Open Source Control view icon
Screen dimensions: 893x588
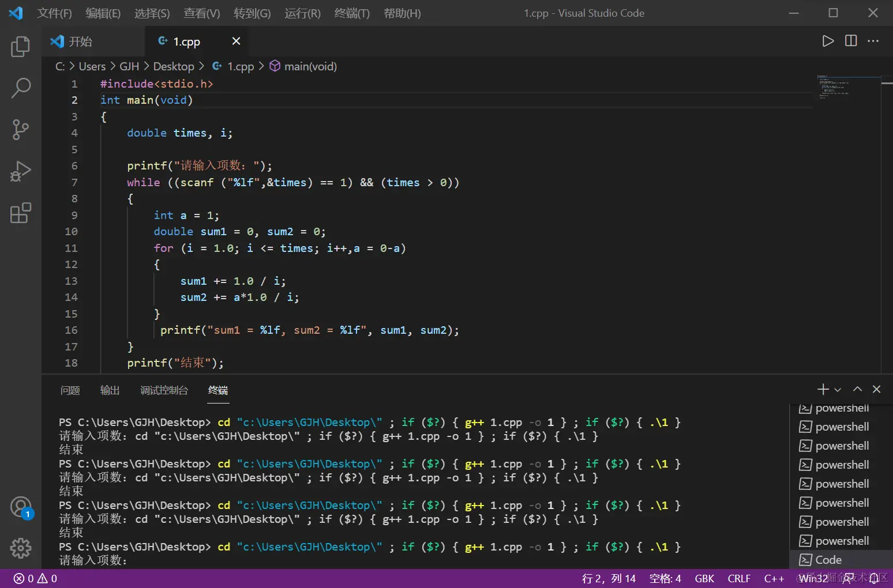point(20,130)
